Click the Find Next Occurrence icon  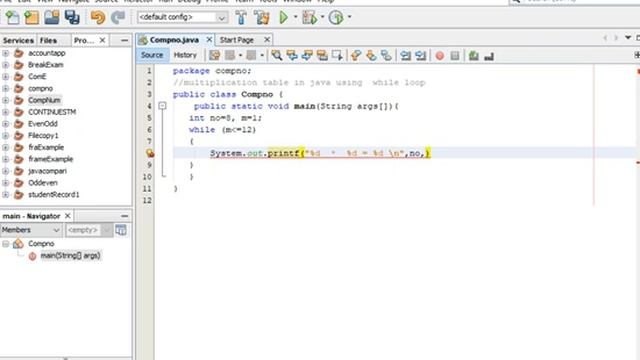coord(307,55)
